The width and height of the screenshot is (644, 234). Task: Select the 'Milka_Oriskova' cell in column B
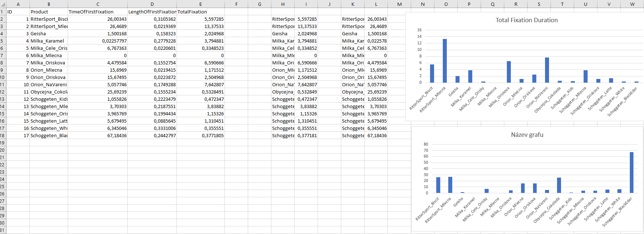click(49, 63)
